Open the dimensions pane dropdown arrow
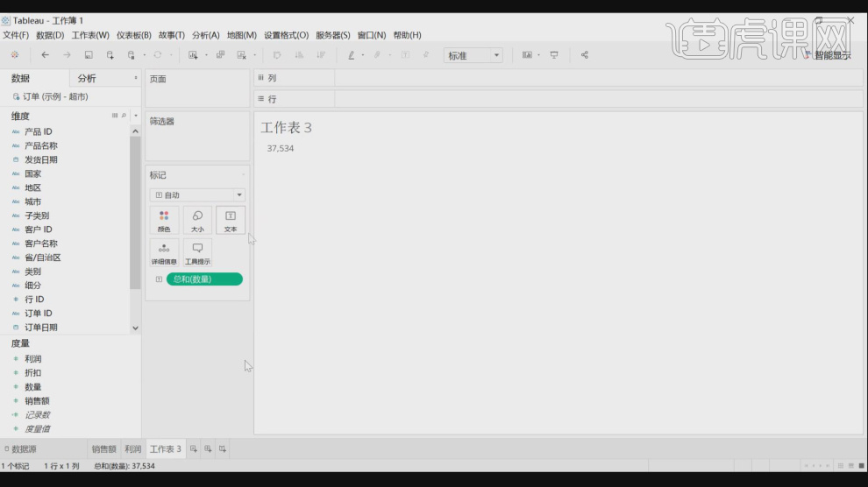This screenshot has width=868, height=487. point(136,116)
